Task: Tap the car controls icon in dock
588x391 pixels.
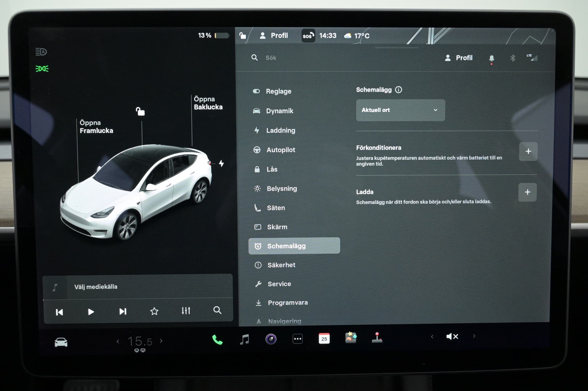Action: coord(61,342)
